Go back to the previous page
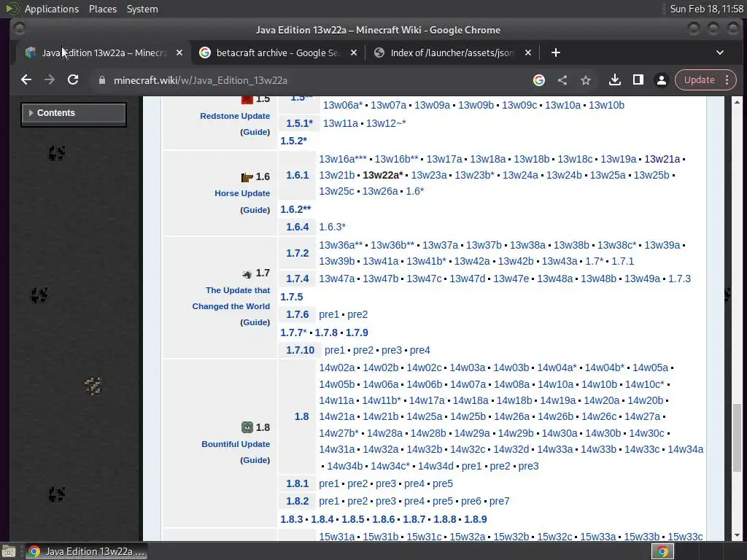 click(26, 80)
